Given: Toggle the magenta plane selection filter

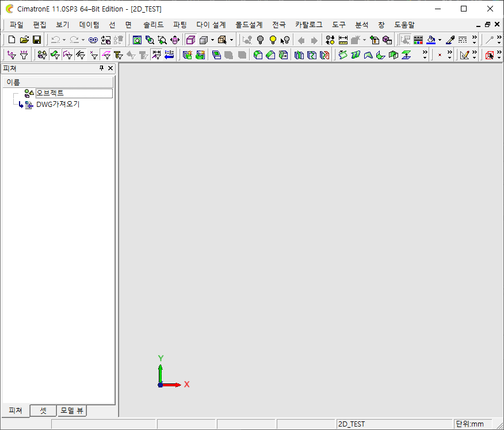Looking at the screenshot, I should click(106, 55).
